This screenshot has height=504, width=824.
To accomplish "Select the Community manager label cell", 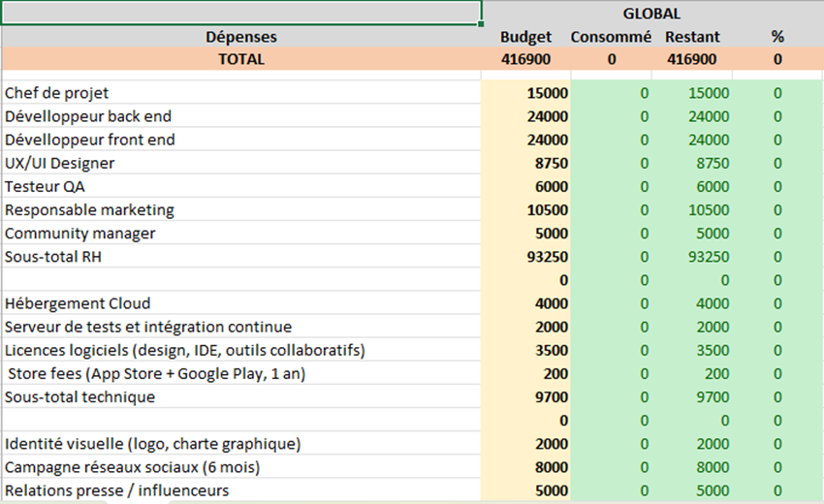I will point(240,233).
